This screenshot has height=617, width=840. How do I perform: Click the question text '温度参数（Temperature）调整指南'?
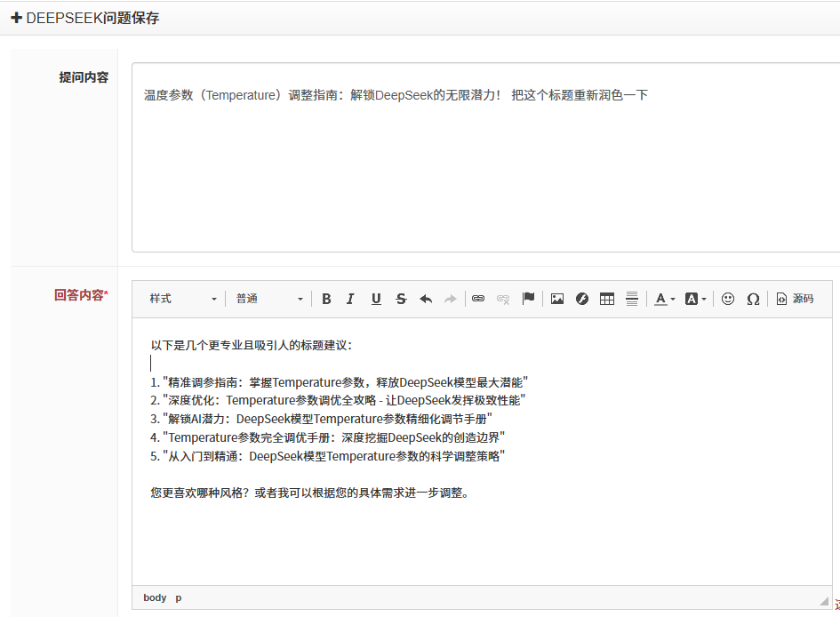(x=241, y=95)
